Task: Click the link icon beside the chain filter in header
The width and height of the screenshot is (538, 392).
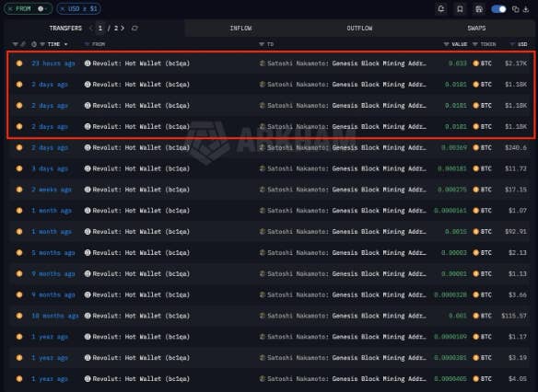Action: click(23, 44)
